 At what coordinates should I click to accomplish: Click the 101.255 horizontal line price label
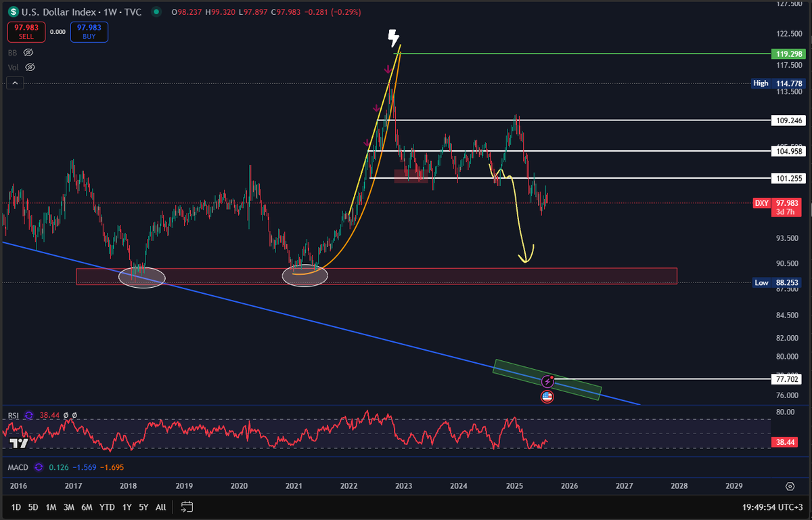787,179
